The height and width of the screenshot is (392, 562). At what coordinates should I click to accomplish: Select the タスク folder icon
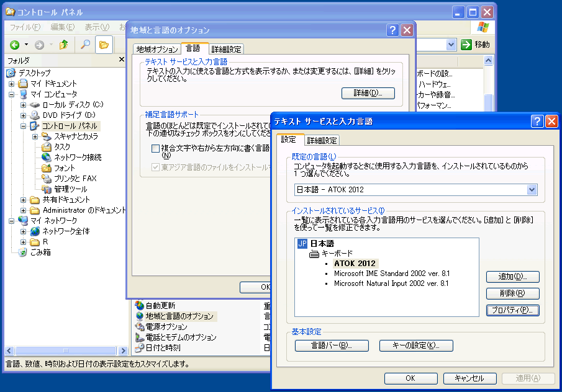(47, 147)
